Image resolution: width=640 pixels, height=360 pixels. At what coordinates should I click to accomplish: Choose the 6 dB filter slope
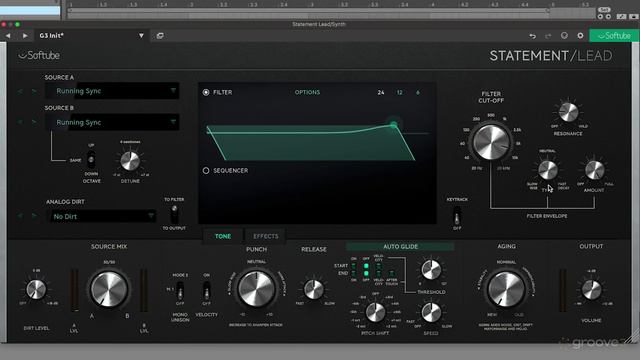coord(418,93)
